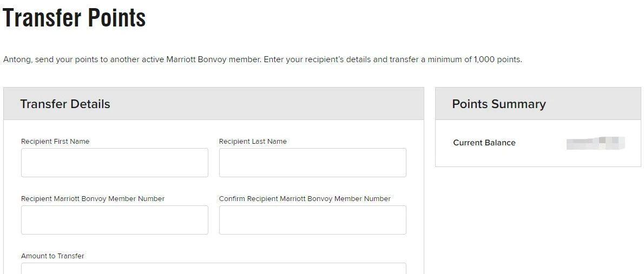Image resolution: width=644 pixels, height=274 pixels.
Task: Click the "Confirm Recipient Marriott Bonvoy Member Number" label
Action: 305,199
